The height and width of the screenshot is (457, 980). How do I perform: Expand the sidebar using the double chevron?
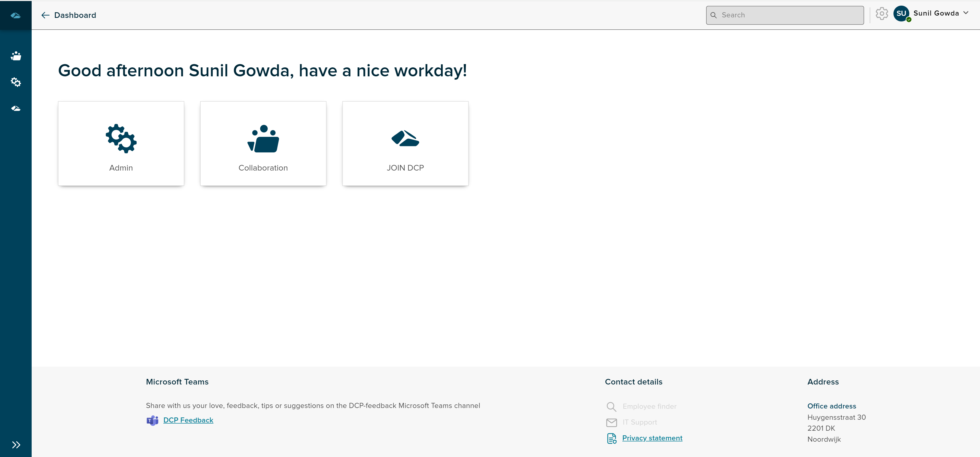[16, 444]
